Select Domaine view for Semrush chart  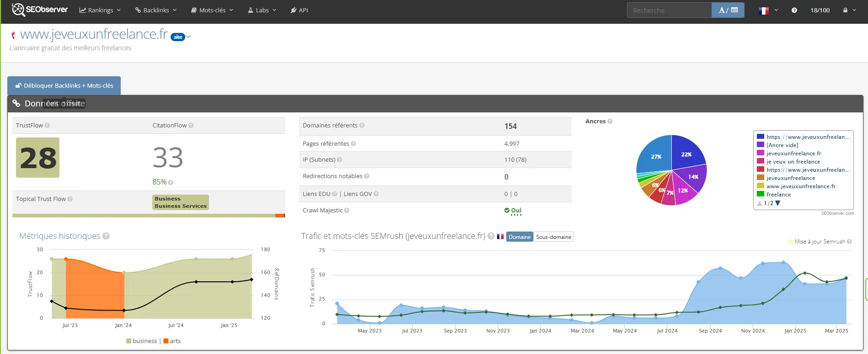click(520, 237)
